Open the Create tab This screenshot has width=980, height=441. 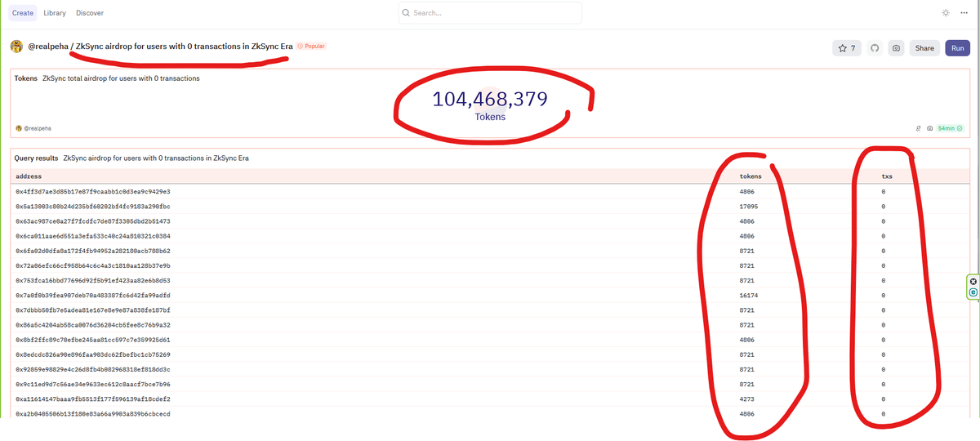[x=23, y=13]
